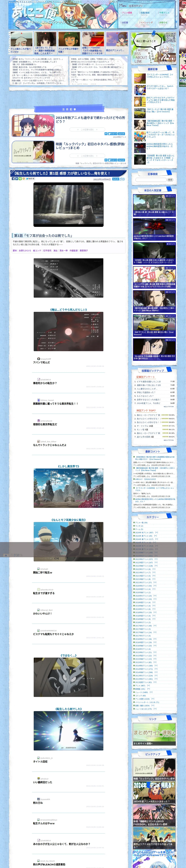Expand [+] next to 2024年 春アニメ (117)
Image resolution: width=186 pixels, height=868 pixels.
(x=156, y=539)
